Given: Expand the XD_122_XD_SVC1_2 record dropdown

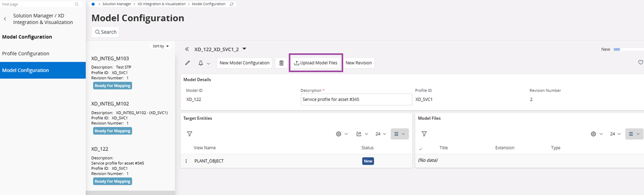Looking at the screenshot, I should click(244, 49).
